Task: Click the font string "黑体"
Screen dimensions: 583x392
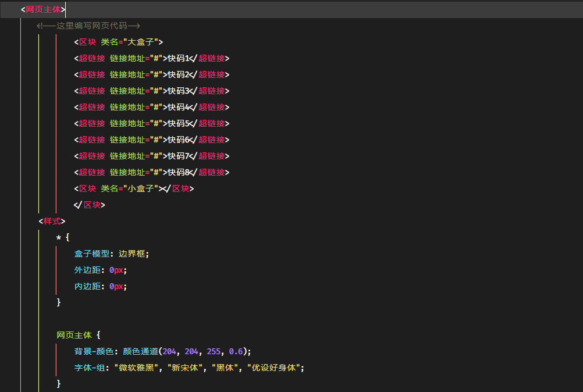Action: pyautogui.click(x=225, y=368)
